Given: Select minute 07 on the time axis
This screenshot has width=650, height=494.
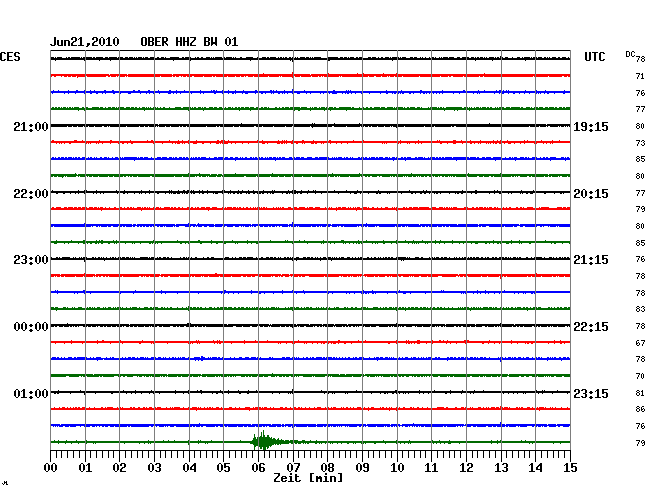Looking at the screenshot, I should [x=293, y=467].
